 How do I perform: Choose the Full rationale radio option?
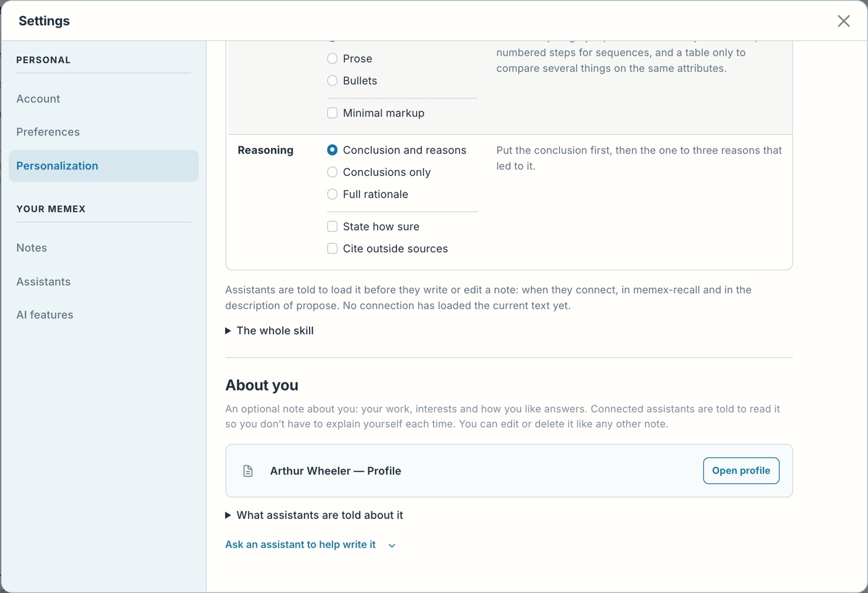click(x=332, y=194)
